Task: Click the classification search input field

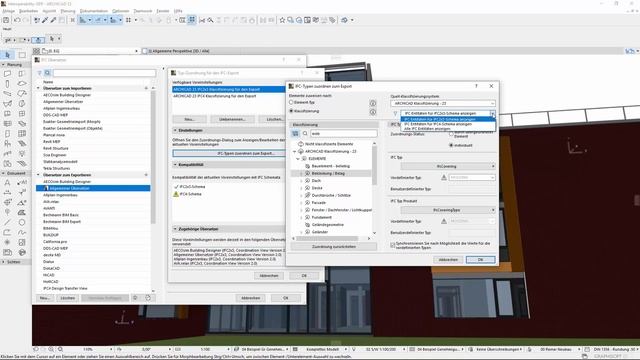Action: pos(344,133)
